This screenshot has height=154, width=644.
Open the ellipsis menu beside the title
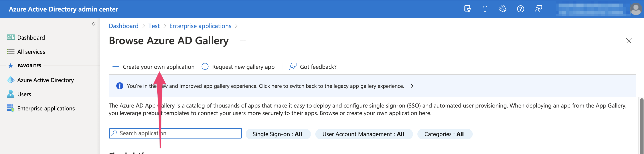click(243, 41)
